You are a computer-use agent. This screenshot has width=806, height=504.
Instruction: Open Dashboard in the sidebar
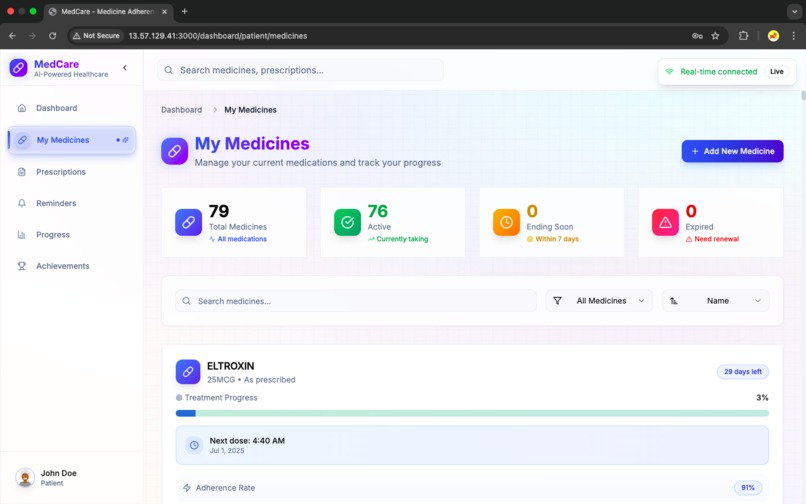[x=72, y=108]
